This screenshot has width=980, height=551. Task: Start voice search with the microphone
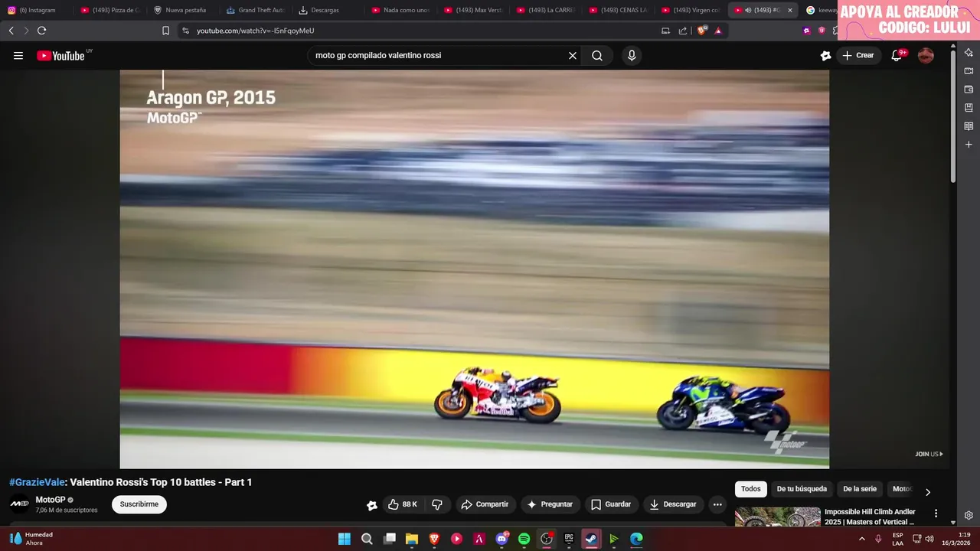(632, 55)
